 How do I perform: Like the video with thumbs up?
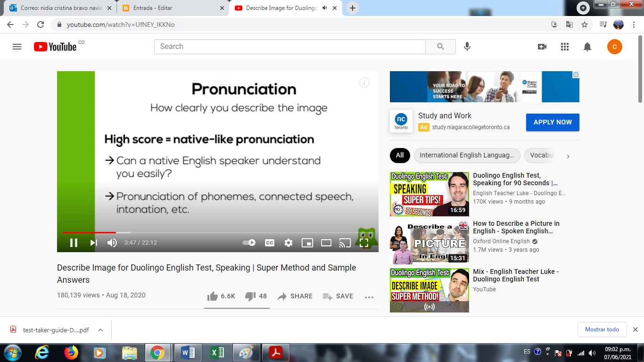point(221,296)
